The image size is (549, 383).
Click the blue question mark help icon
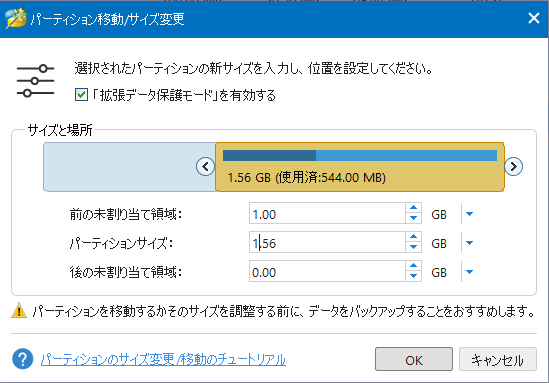[x=22, y=359]
